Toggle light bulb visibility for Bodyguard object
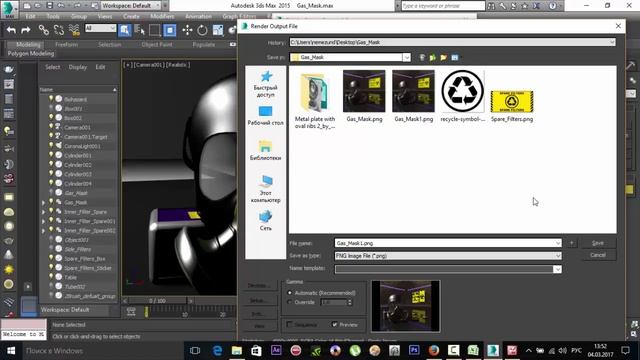Viewport: 640px width, 360px height. (x=51, y=99)
